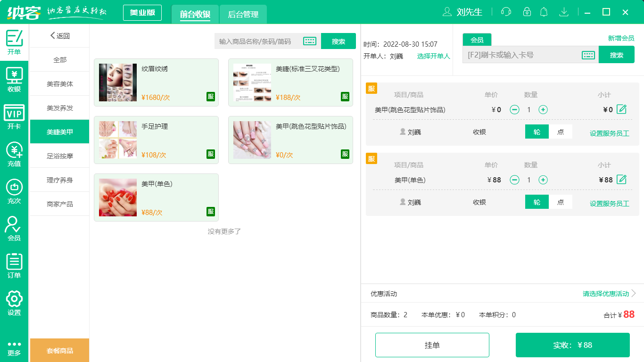Open the on-screen keyboard beside the card input

point(587,55)
